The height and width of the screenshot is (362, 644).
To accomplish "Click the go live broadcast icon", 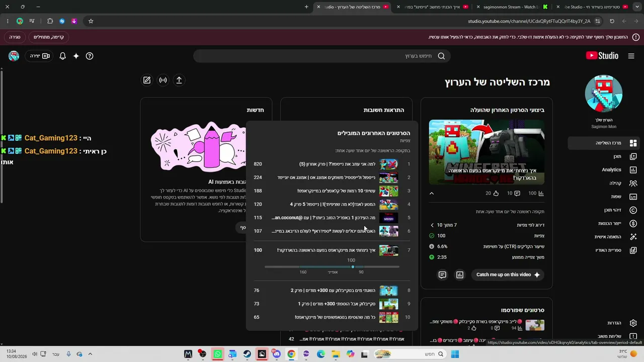I will 163,80.
